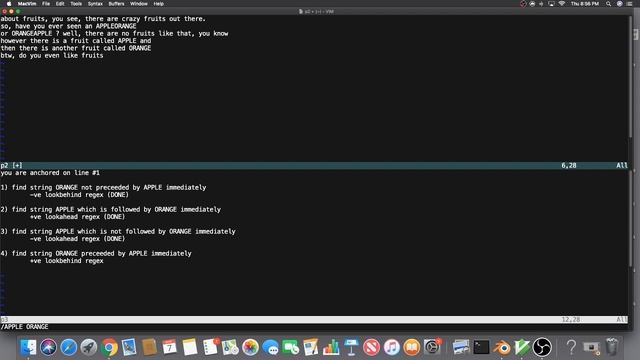This screenshot has height=360, width=640.
Task: Open iTunes from the dock
Action: [391, 347]
